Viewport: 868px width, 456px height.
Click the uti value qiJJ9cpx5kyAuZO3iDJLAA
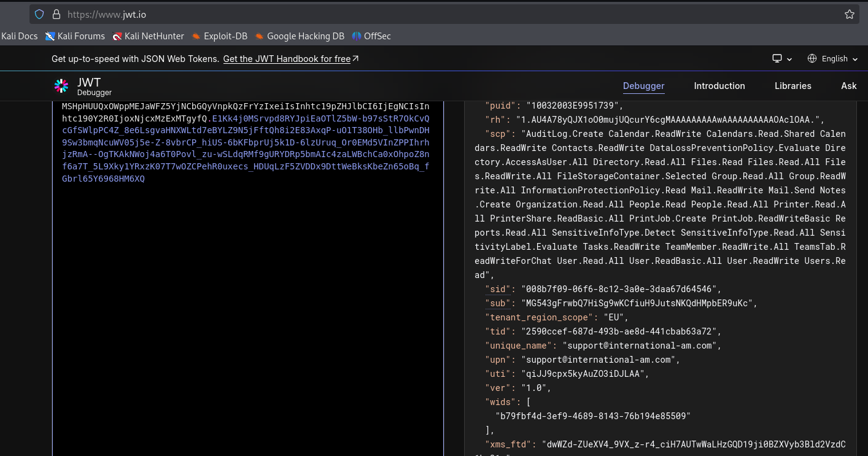583,374
